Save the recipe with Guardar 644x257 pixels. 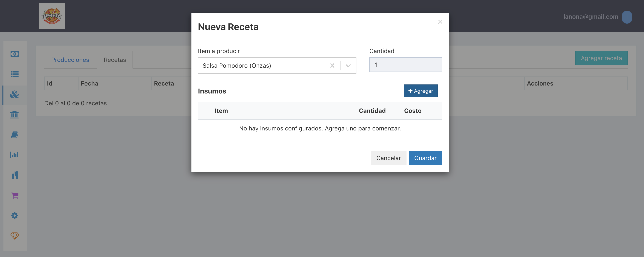pos(425,158)
